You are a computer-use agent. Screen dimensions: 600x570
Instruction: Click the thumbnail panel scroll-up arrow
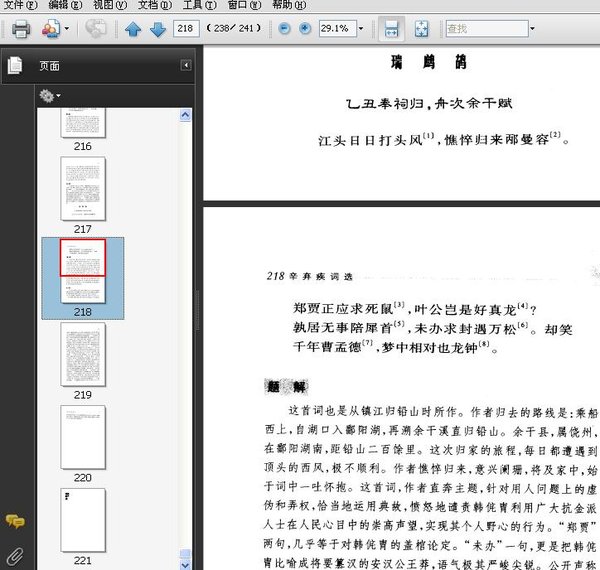[x=186, y=116]
